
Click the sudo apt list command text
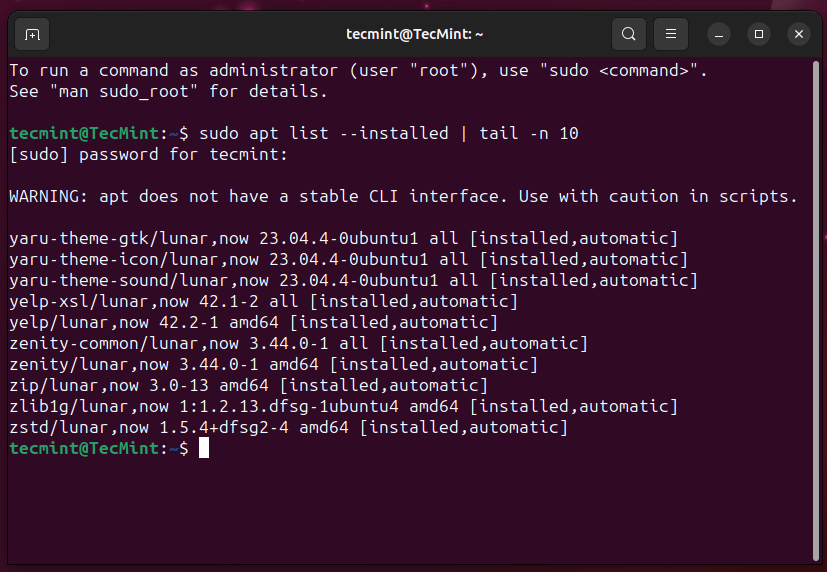[389, 133]
